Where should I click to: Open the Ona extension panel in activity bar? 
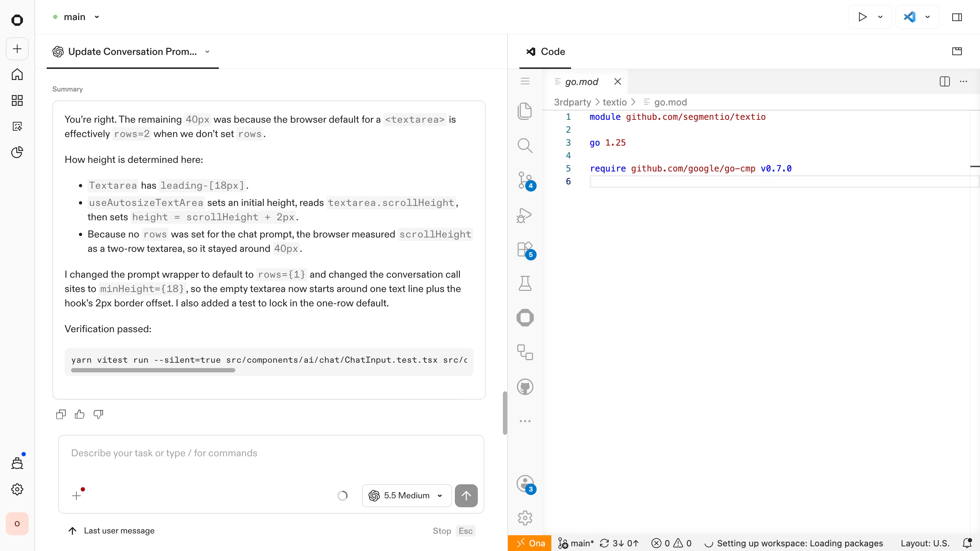pos(525,318)
